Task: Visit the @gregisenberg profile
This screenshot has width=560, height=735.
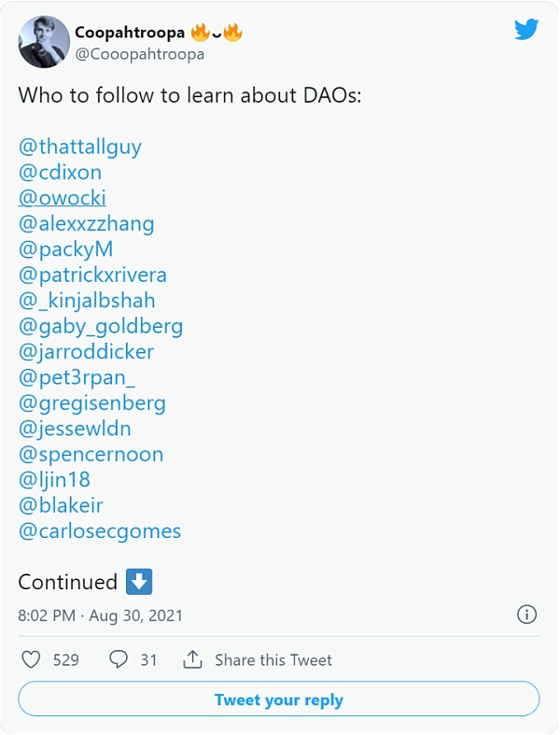Action: point(91,403)
